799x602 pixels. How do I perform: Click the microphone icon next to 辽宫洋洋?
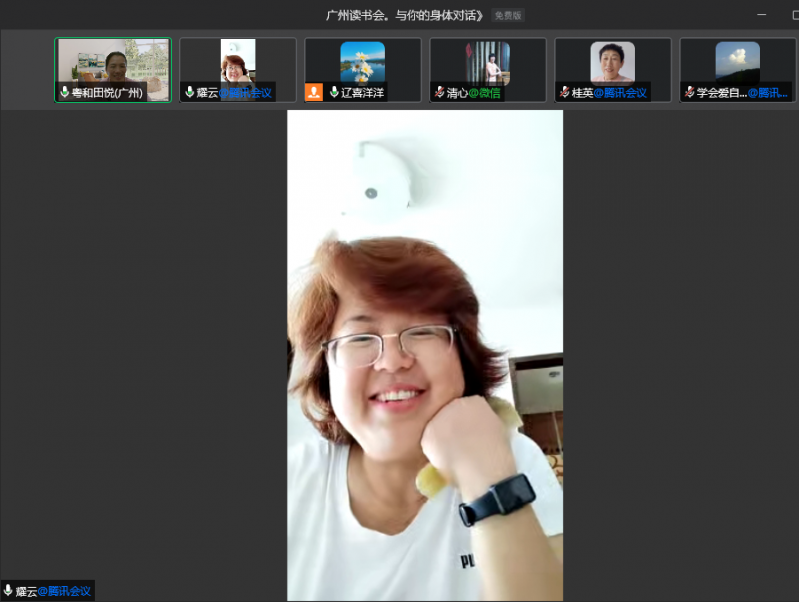(333, 92)
